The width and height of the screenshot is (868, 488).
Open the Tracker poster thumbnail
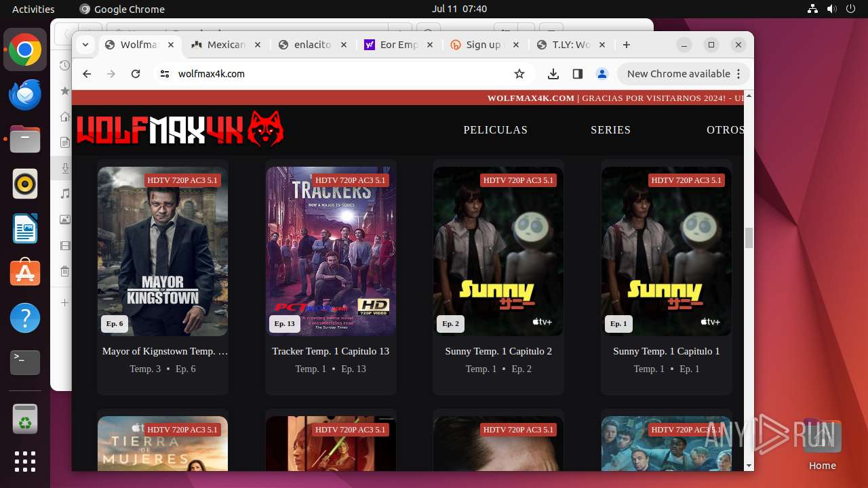tap(331, 251)
